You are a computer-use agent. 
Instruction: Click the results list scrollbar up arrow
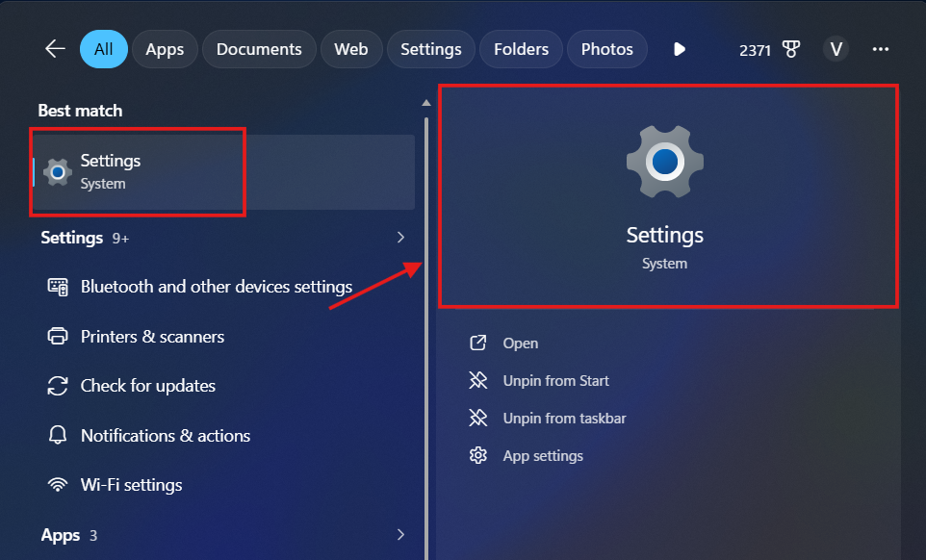click(x=425, y=103)
